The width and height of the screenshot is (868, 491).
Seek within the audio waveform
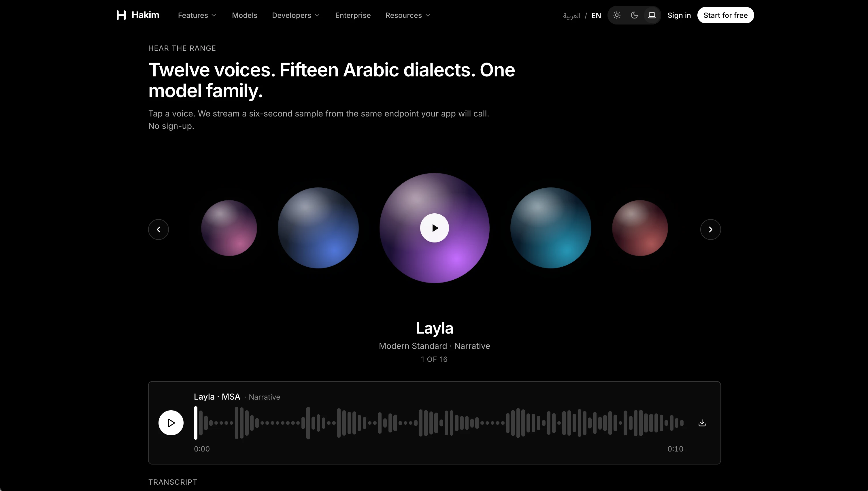click(x=439, y=423)
